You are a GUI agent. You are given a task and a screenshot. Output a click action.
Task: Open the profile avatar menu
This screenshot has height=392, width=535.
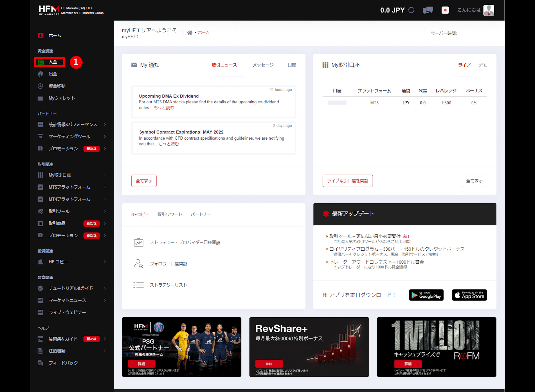(x=489, y=10)
